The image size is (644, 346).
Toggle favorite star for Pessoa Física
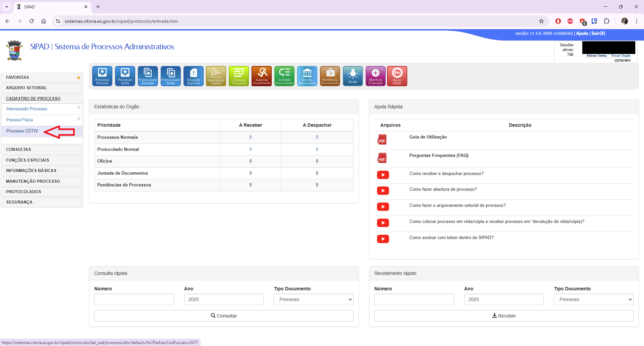tap(79, 119)
